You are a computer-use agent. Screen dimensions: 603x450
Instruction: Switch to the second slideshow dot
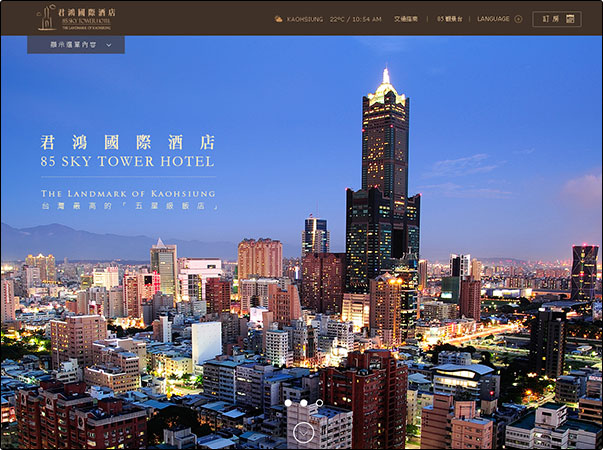pyautogui.click(x=303, y=403)
